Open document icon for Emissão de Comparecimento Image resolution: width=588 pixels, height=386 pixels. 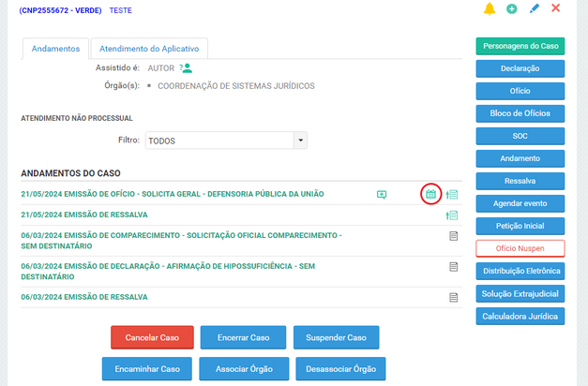[453, 237]
